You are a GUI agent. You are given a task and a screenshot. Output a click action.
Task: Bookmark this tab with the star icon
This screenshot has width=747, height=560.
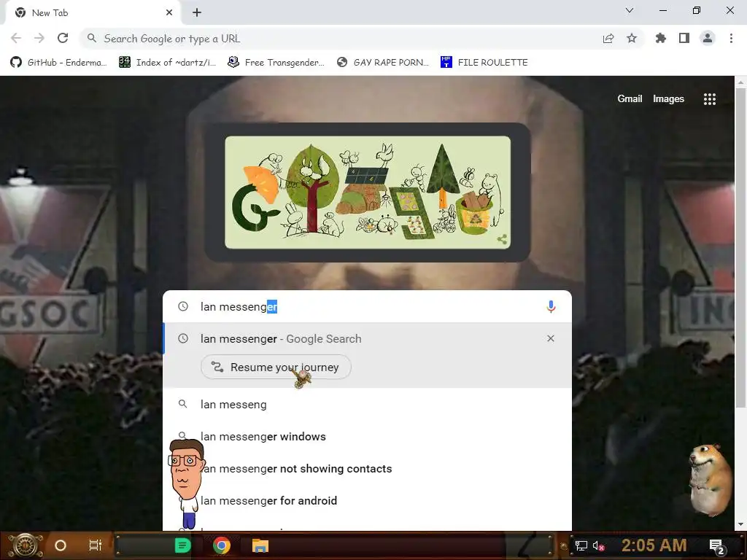(x=632, y=39)
